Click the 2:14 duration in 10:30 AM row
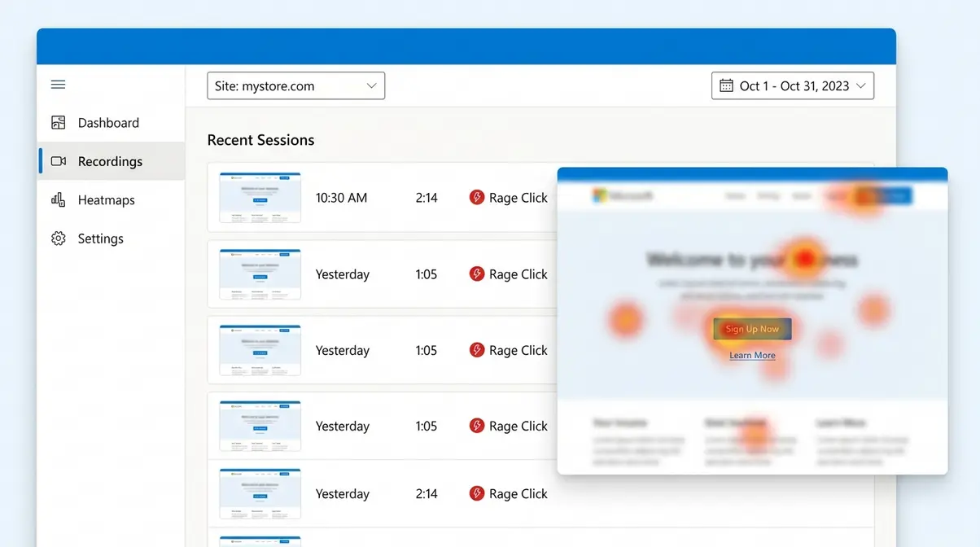Screen dimensions: 980x547 pos(427,198)
